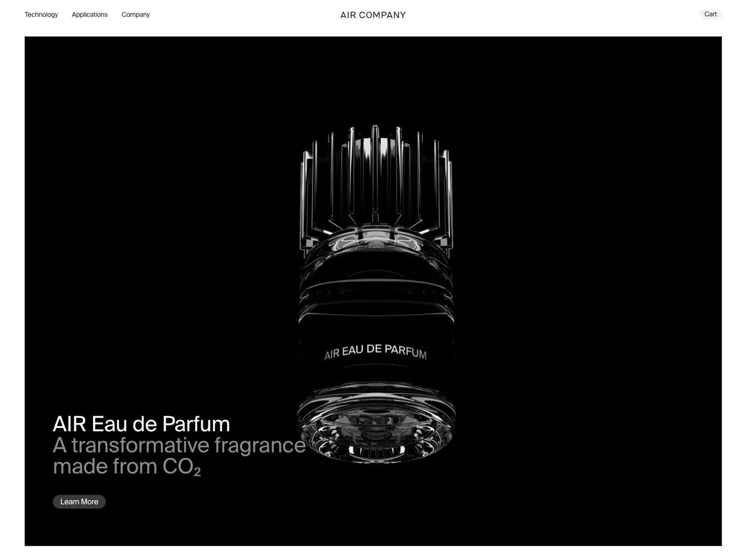Open the Company menu
Viewport: 747px width, 560px height.
pos(135,14)
